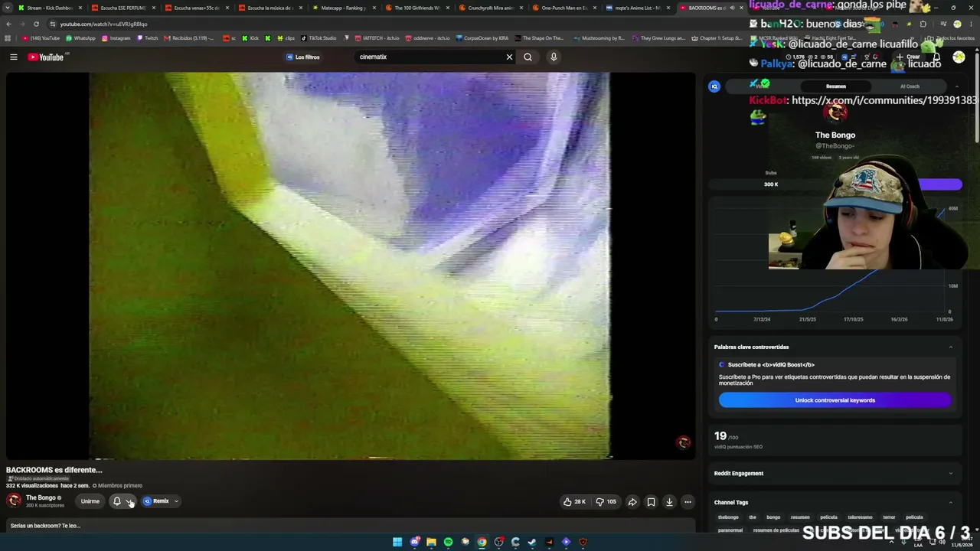Collapse Palabras clave controvertidas section
This screenshot has height=551, width=980.
951,347
